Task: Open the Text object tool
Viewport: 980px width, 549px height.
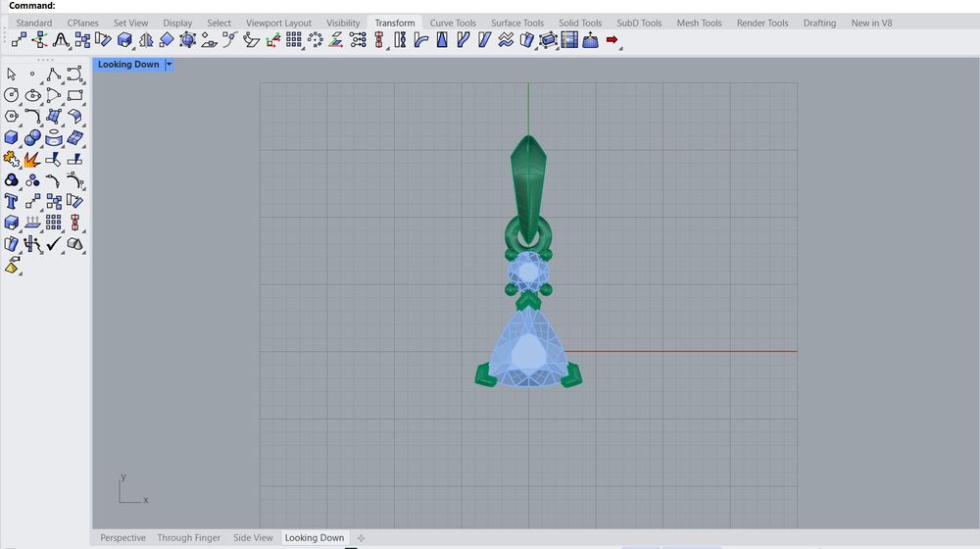Action: click(x=12, y=202)
